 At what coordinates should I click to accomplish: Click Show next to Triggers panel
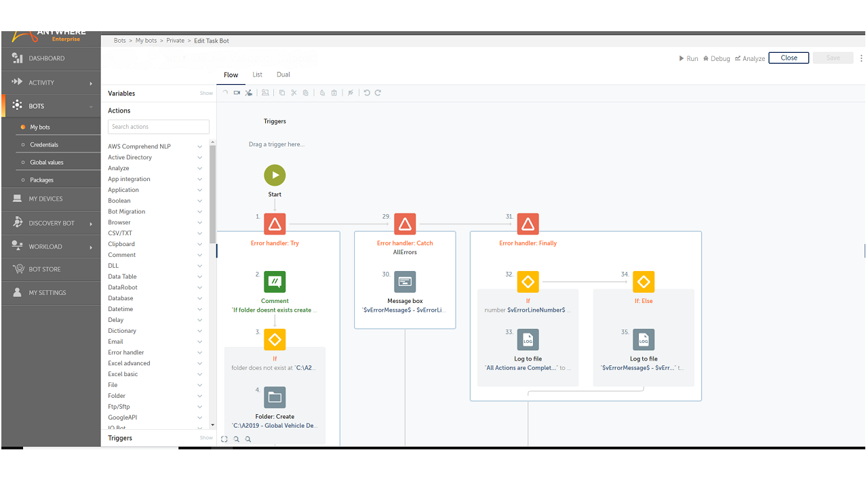pos(206,438)
